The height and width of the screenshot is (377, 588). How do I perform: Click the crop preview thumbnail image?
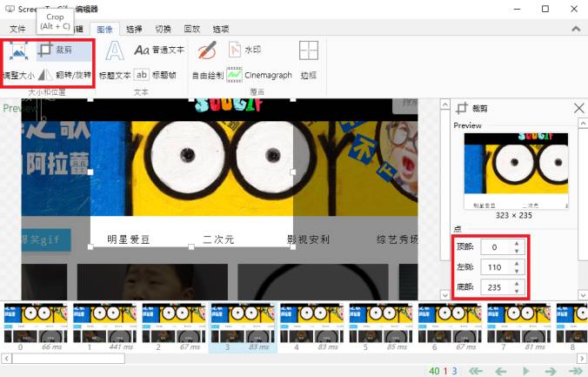(x=516, y=171)
